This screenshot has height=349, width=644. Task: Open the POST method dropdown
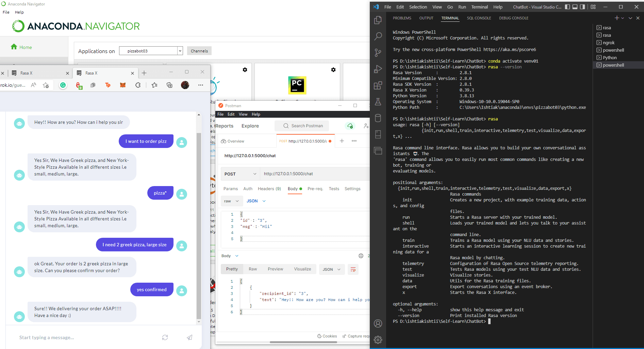240,174
